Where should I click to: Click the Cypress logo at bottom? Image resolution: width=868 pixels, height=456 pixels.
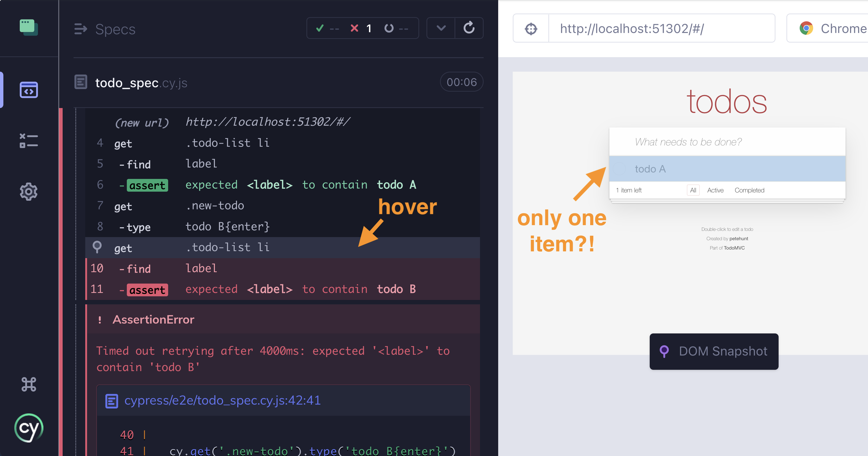(29, 428)
